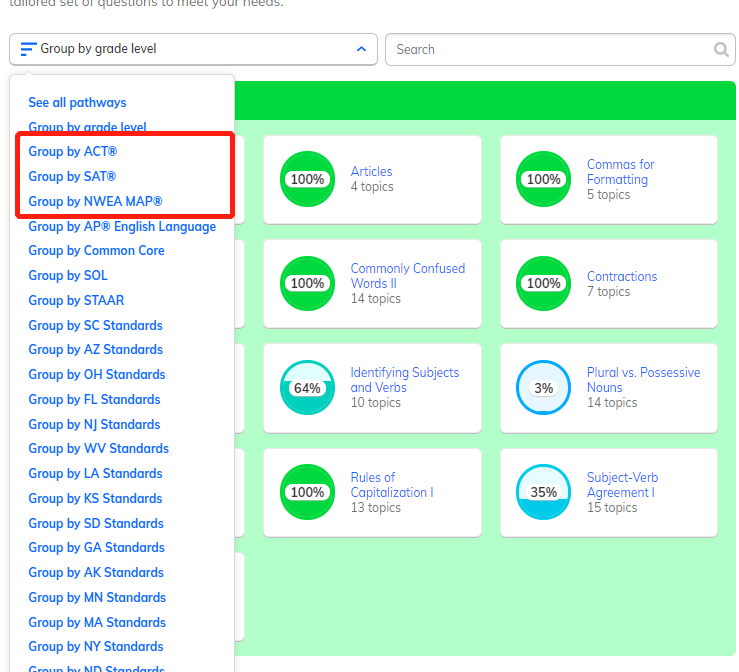739x672 pixels.
Task: Click the 3% progress circle
Action: pyautogui.click(x=543, y=388)
